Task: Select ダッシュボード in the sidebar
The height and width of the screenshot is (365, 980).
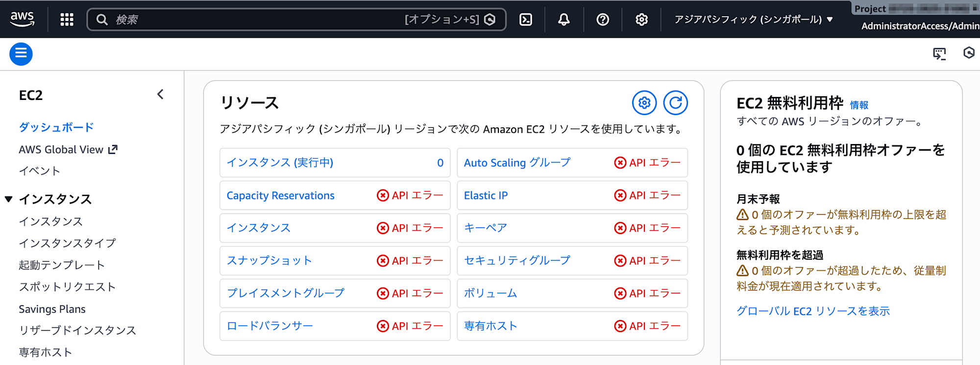Action: click(x=55, y=127)
